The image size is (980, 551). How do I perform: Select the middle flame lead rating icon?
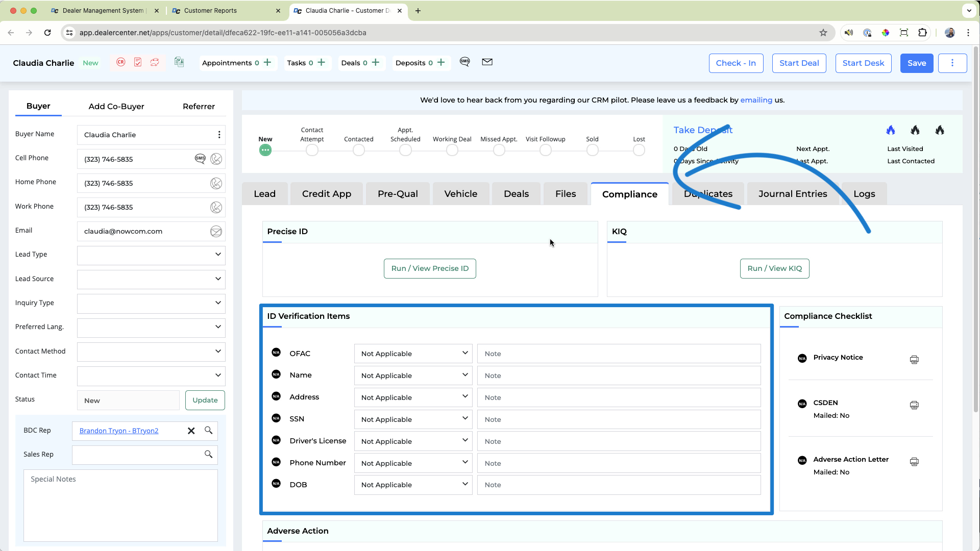pyautogui.click(x=915, y=130)
